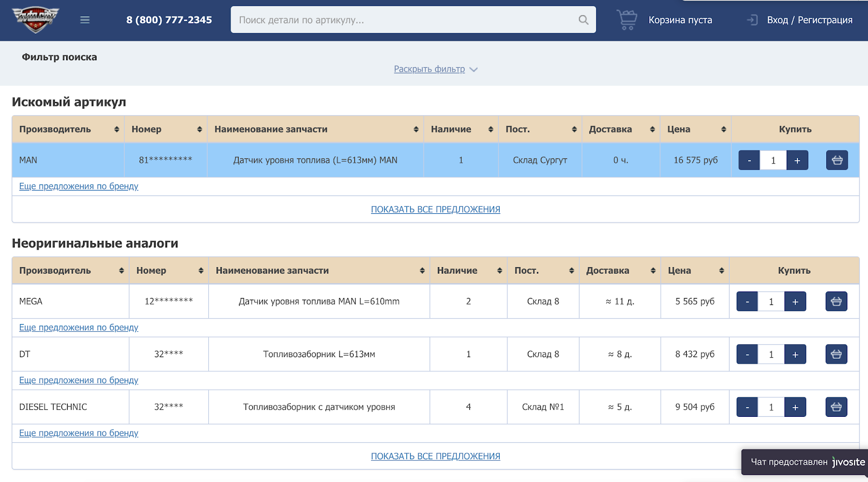Add the MEGA part to cart

836,301
